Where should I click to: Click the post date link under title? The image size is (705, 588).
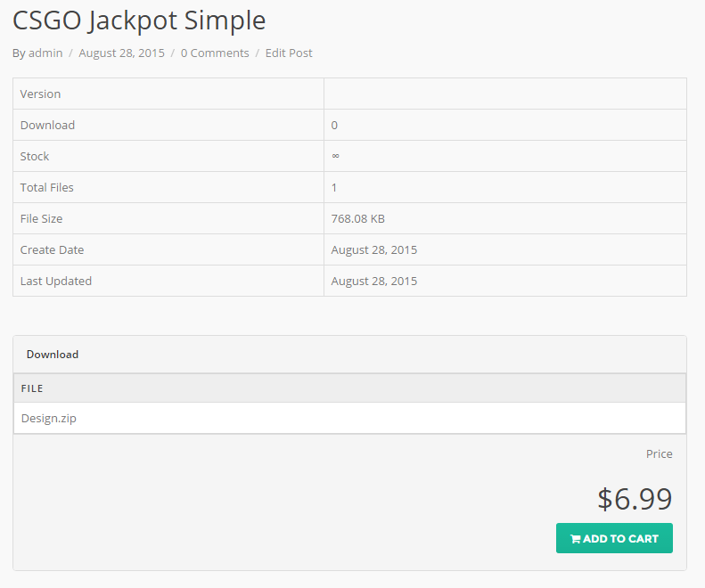coord(121,53)
